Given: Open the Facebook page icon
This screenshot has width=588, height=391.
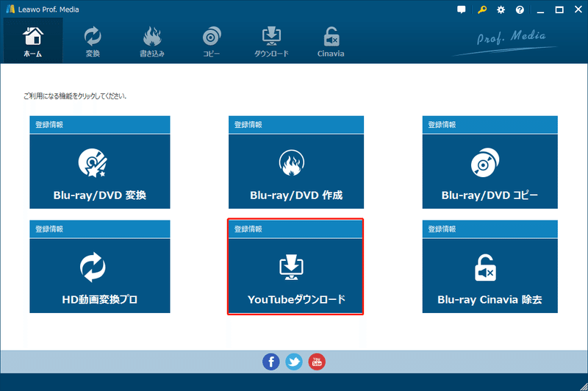Looking at the screenshot, I should click(x=270, y=362).
